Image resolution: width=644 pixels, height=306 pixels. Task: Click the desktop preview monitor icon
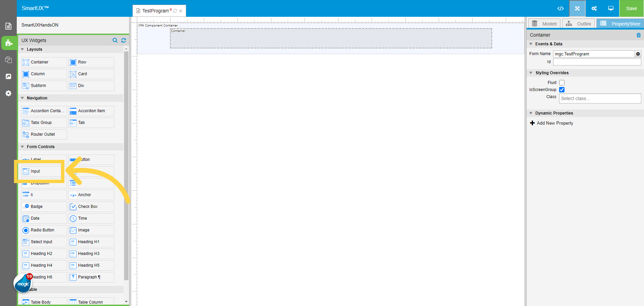click(x=611, y=8)
